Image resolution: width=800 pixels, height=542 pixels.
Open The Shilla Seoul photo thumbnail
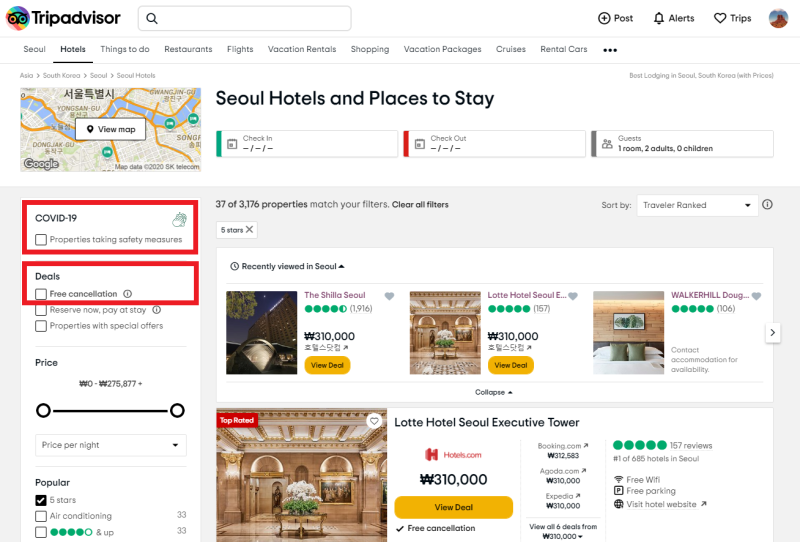click(x=262, y=333)
